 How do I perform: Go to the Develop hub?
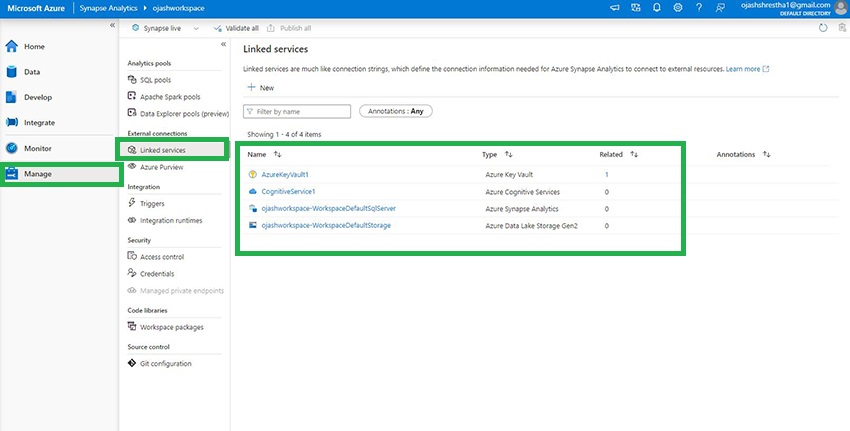point(38,97)
